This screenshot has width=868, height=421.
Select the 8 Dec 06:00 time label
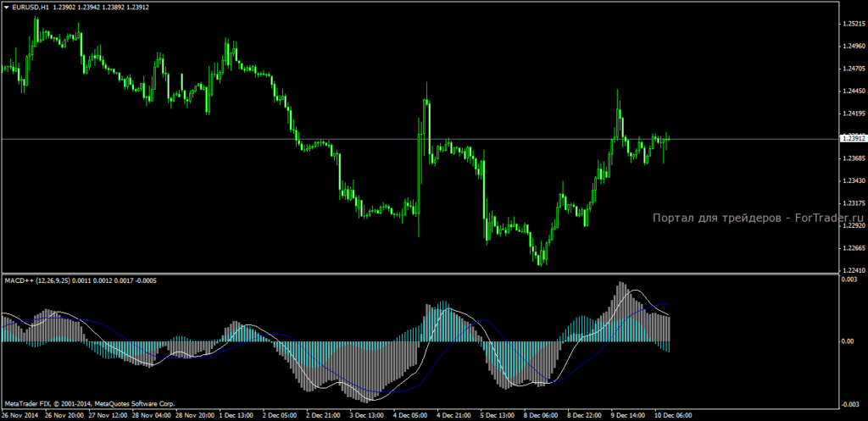540,416
